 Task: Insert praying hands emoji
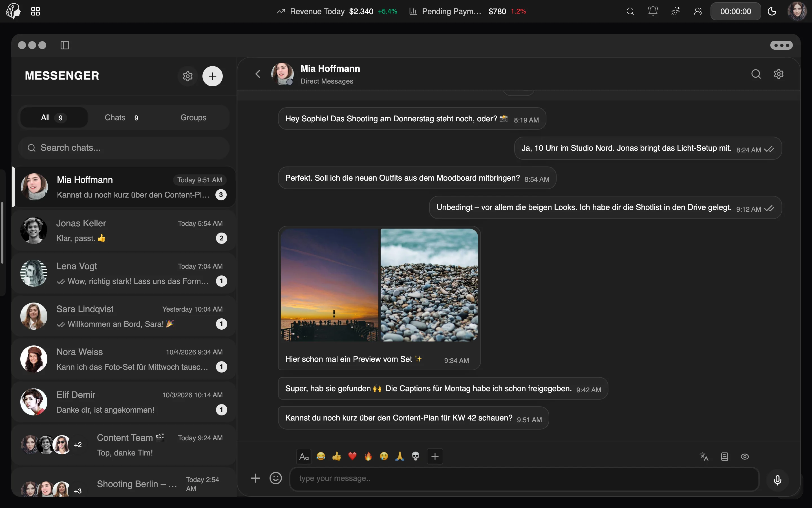point(400,456)
